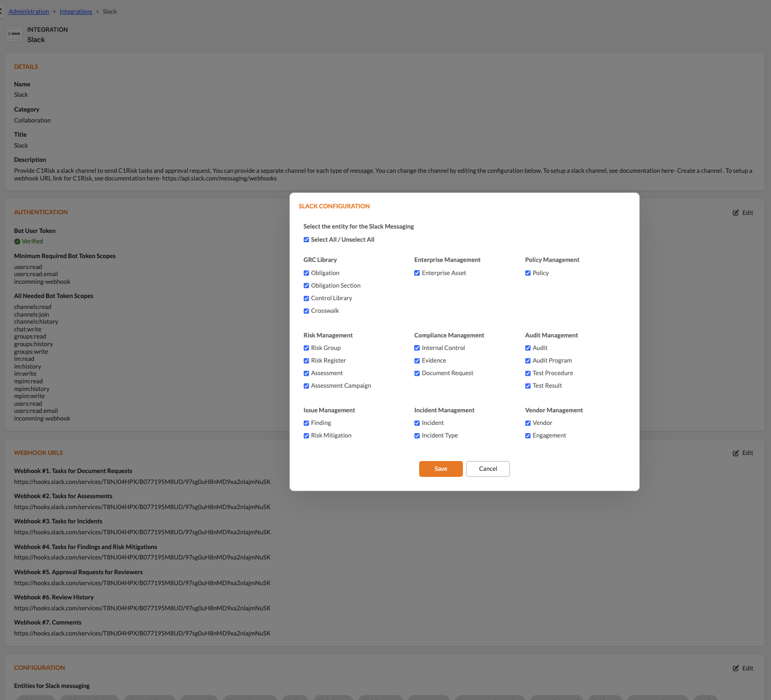The image size is (771, 700).
Task: Uncheck the Vendor checkbox
Action: click(x=528, y=423)
